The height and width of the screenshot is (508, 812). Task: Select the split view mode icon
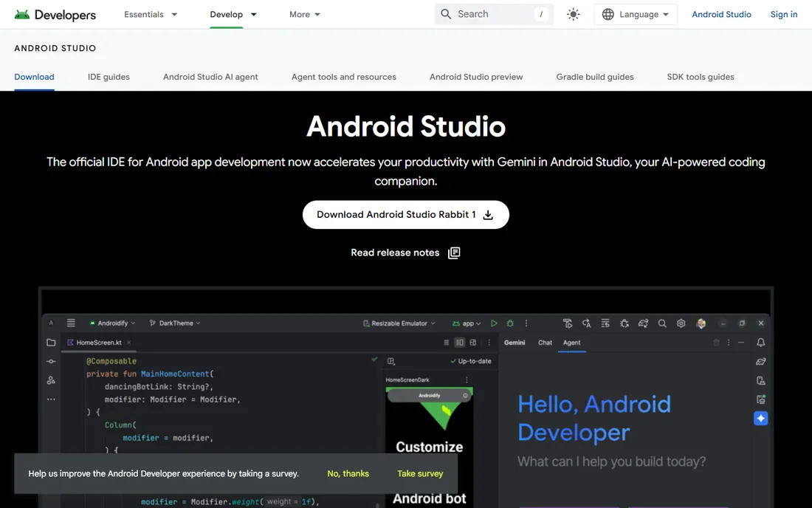click(x=459, y=343)
